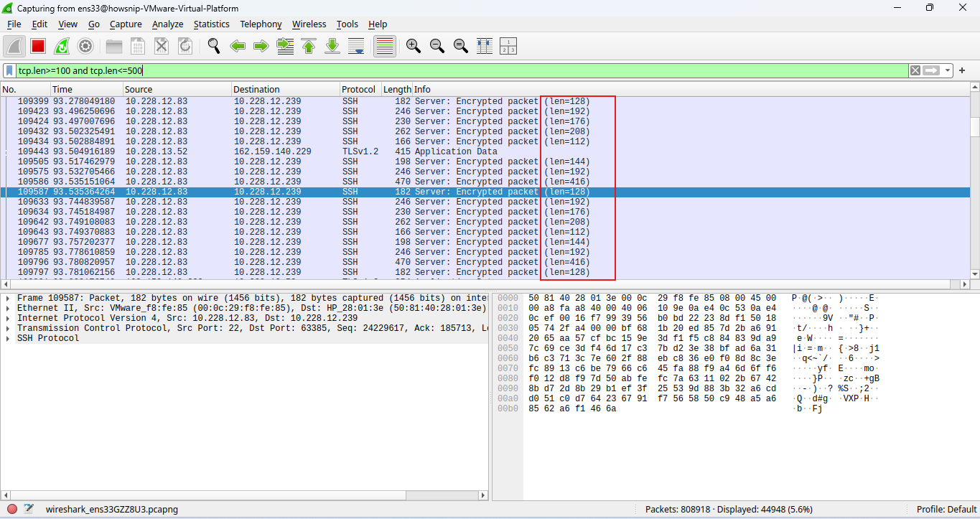Toggle packet colorization rules button
The image size is (980, 519).
click(x=385, y=46)
